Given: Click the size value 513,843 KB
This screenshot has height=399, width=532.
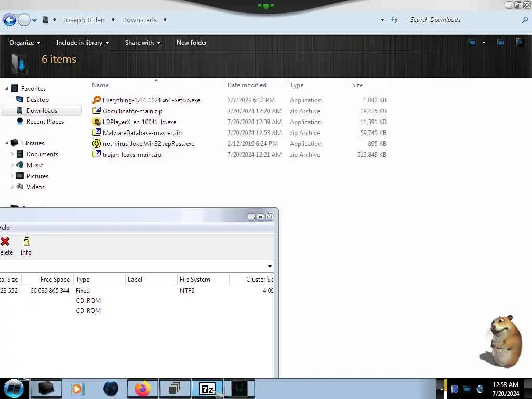Looking at the screenshot, I should point(371,155).
